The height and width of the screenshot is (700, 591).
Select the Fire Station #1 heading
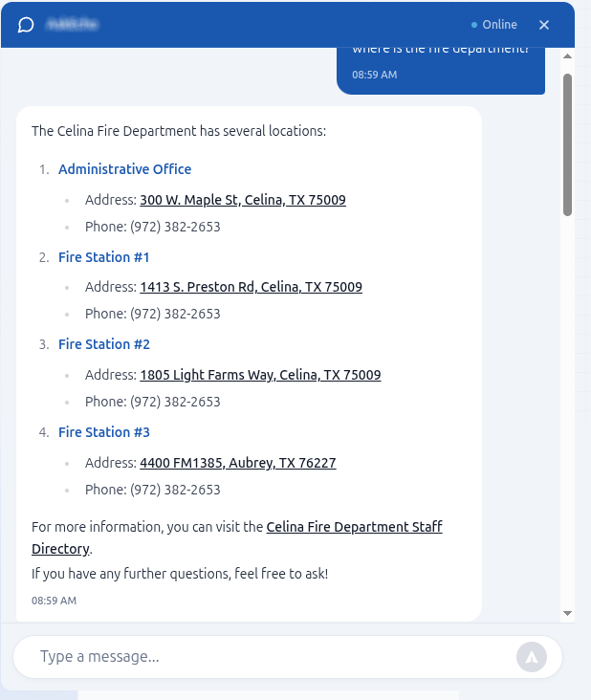point(103,257)
